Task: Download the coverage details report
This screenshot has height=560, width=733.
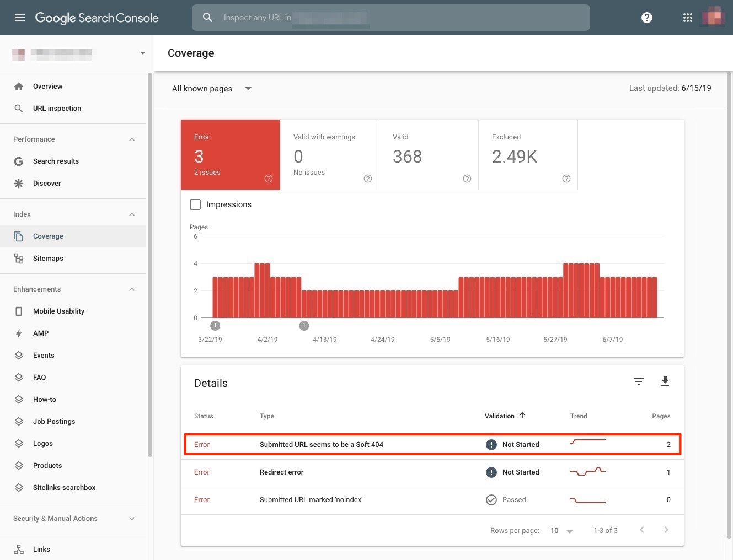Action: click(665, 381)
